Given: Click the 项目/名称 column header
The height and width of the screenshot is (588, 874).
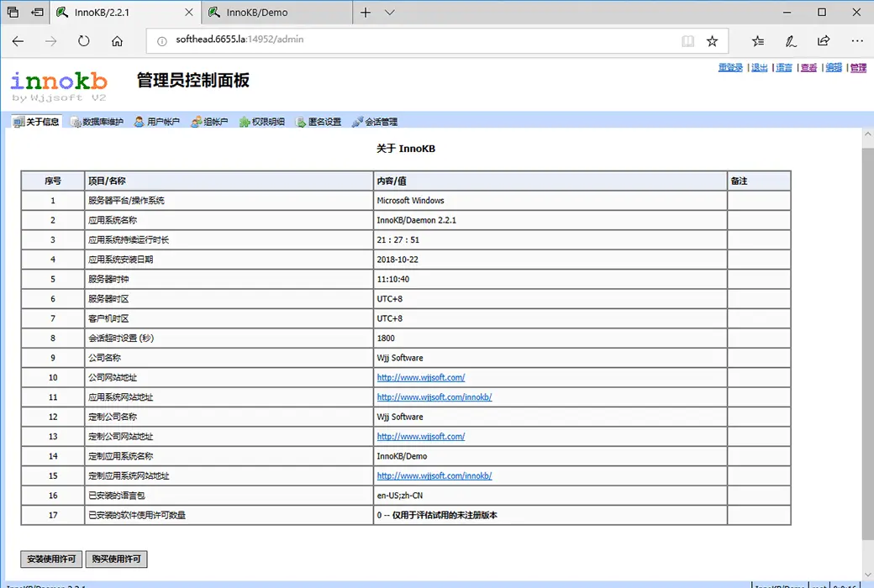Looking at the screenshot, I should pyautogui.click(x=229, y=181).
